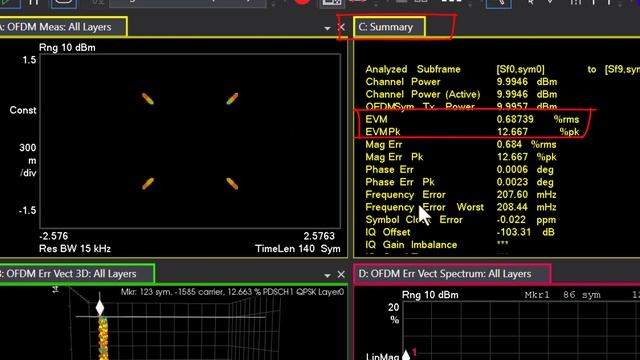Click the Phase Err value 0.0006 deg
The height and width of the screenshot is (360, 640).
(524, 169)
